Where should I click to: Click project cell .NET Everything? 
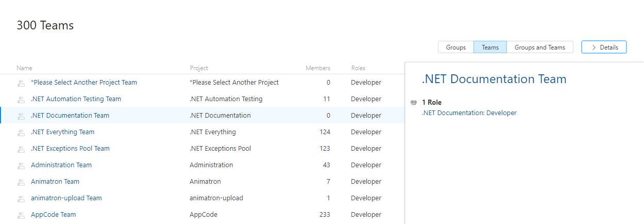[212, 132]
